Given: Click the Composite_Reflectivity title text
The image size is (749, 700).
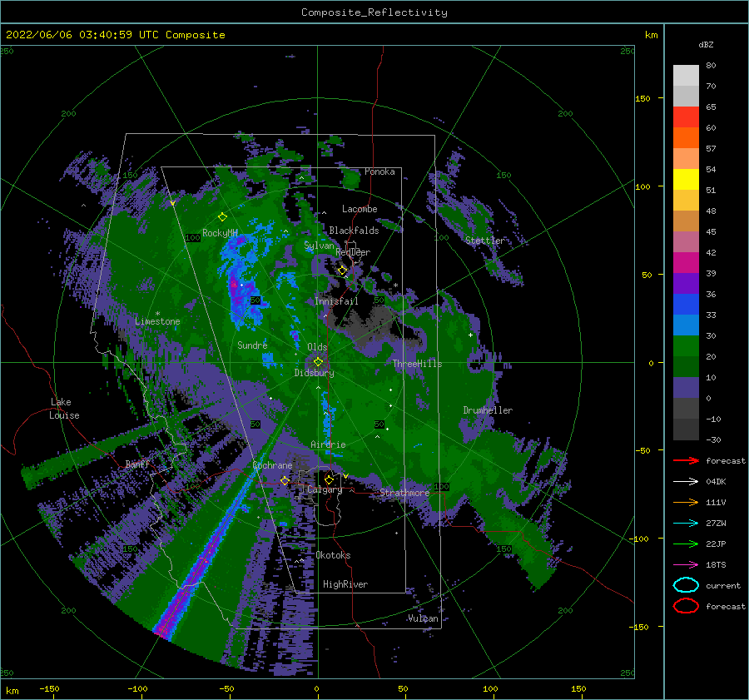Looking at the screenshot, I should point(374,12).
